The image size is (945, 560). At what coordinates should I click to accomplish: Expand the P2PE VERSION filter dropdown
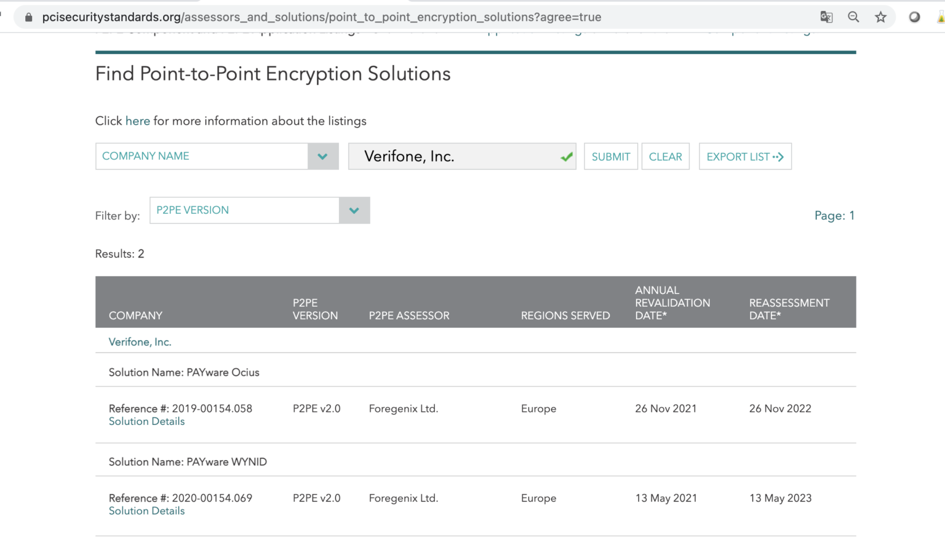[x=354, y=210]
